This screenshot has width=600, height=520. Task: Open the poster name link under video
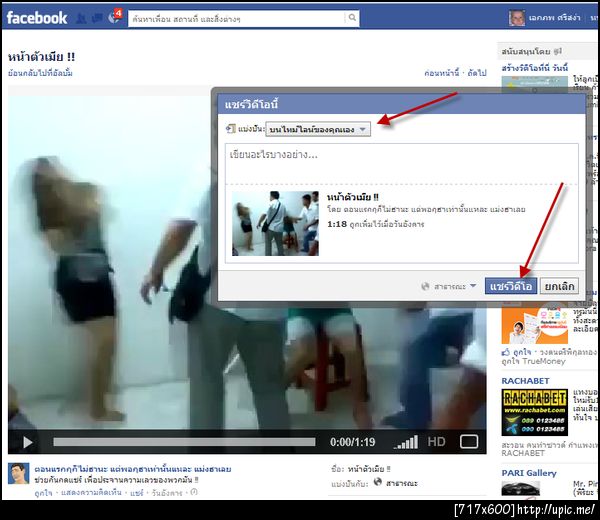tap(133, 469)
